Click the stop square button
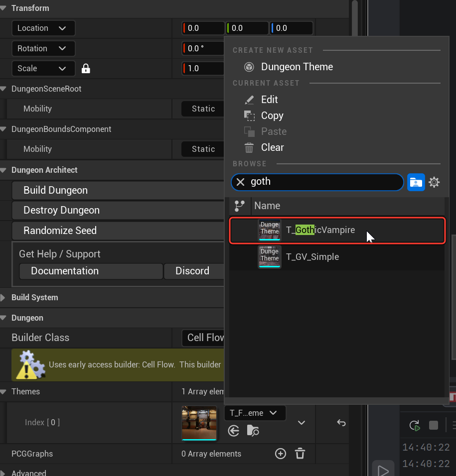456x476 pixels. click(434, 426)
